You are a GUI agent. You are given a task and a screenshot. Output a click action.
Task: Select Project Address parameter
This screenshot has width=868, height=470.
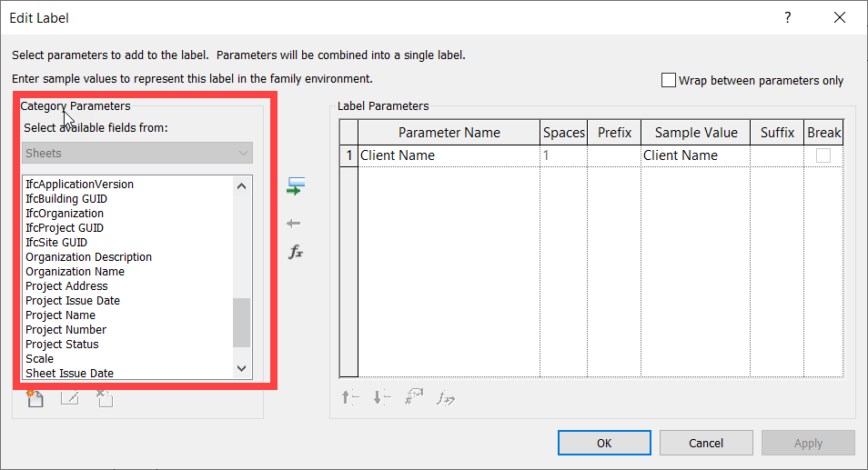pyautogui.click(x=66, y=285)
